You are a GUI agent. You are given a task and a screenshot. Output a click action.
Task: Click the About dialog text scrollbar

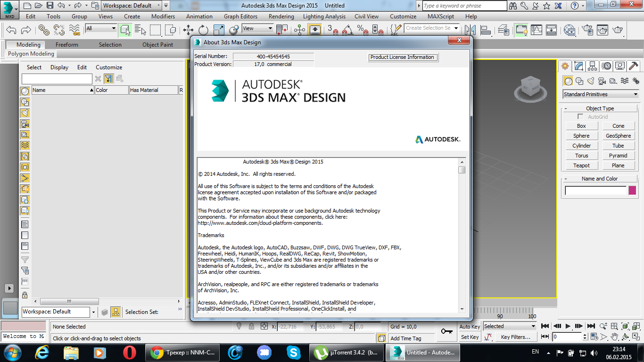[462, 235]
